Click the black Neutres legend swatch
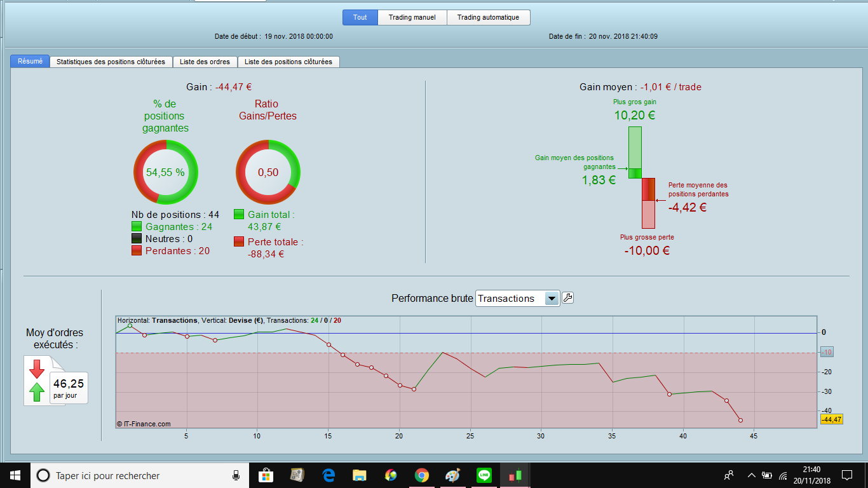Screen dimensions: 868x488 click(137, 238)
